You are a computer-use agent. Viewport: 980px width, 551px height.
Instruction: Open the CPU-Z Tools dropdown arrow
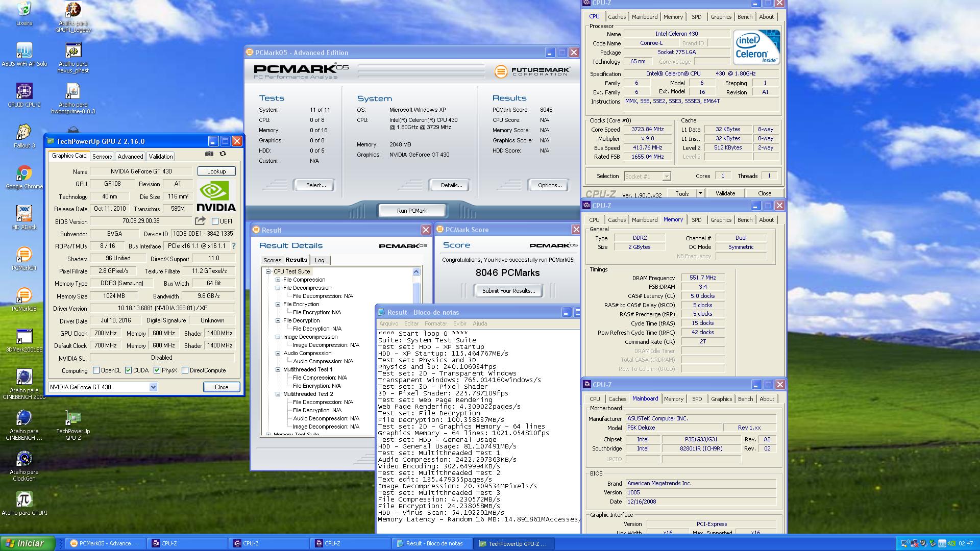point(700,193)
